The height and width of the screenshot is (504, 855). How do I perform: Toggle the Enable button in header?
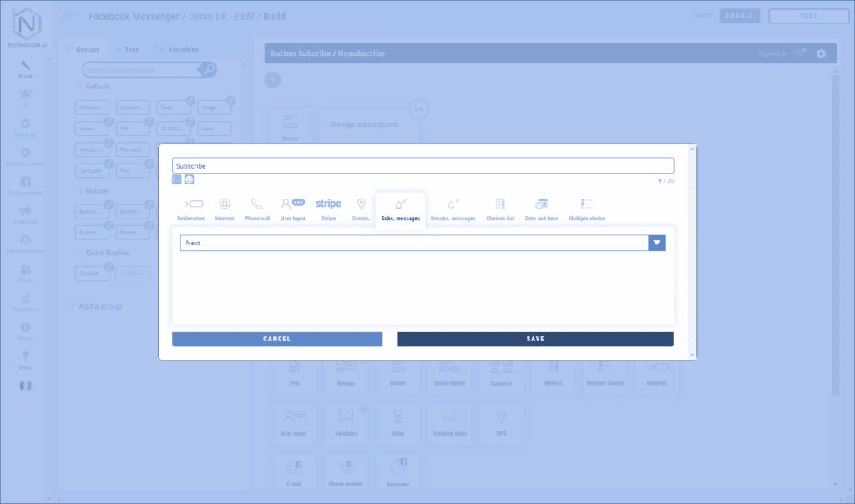pos(740,16)
